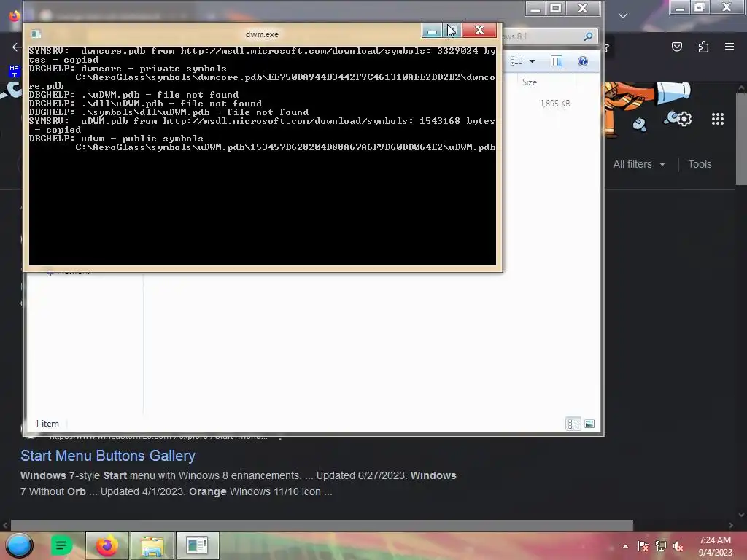Change view via Explorer view options icon

tap(516, 61)
